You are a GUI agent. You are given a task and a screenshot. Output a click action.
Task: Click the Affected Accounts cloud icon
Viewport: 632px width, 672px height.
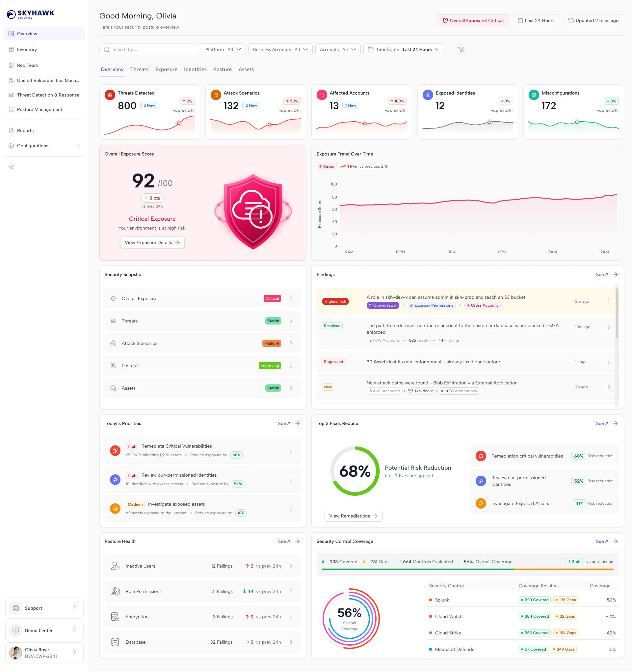322,95
